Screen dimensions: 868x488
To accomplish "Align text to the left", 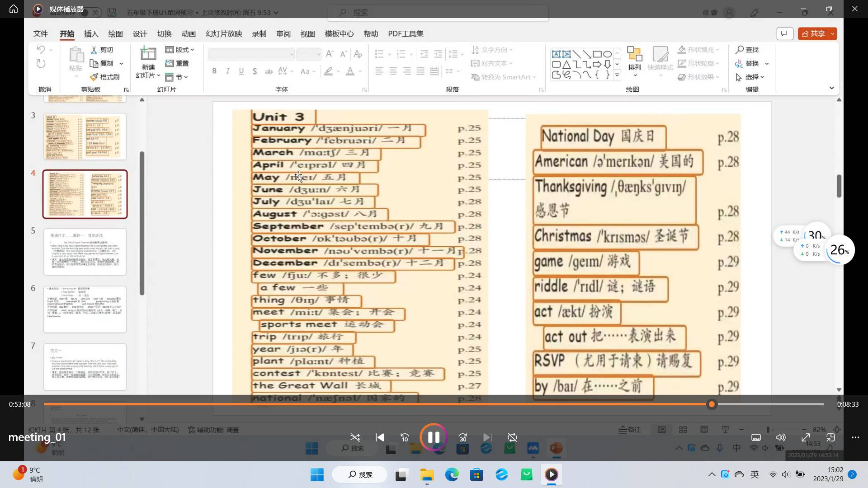I will (x=379, y=71).
